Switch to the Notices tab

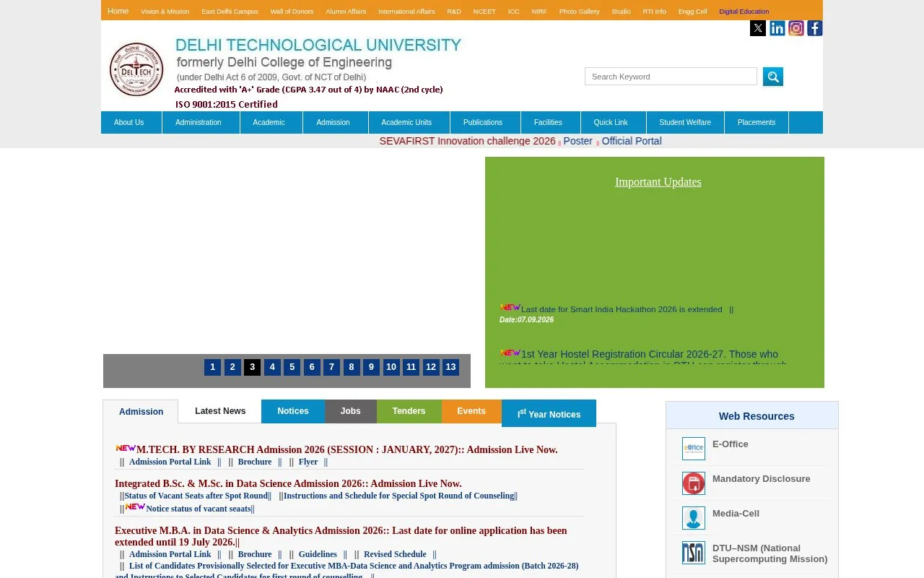pyautogui.click(x=293, y=411)
